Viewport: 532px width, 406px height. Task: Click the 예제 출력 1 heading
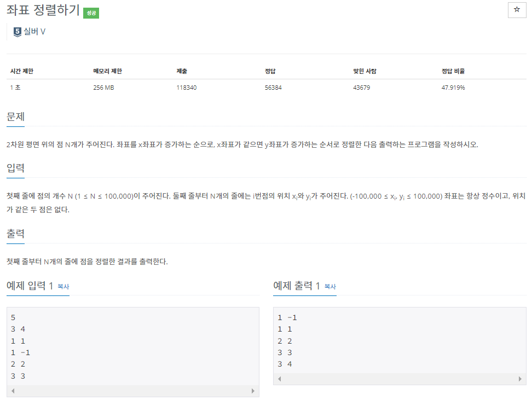coord(297,286)
